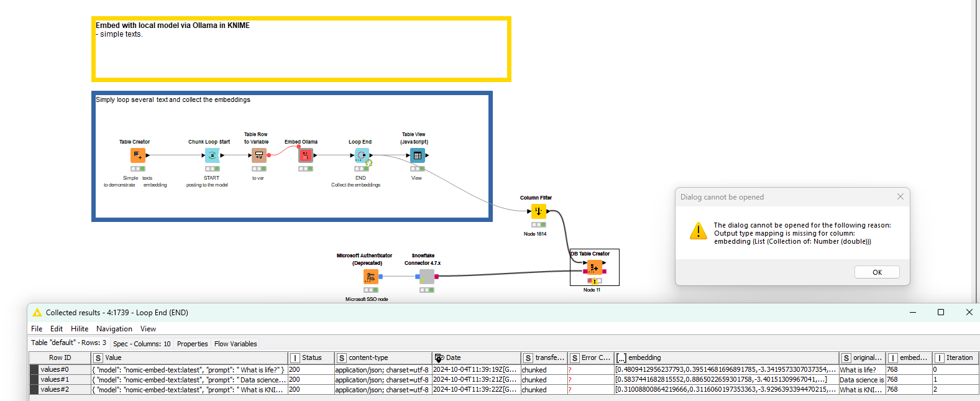Switch to the Flow Variables tab
This screenshot has height=401, width=980.
(x=236, y=344)
